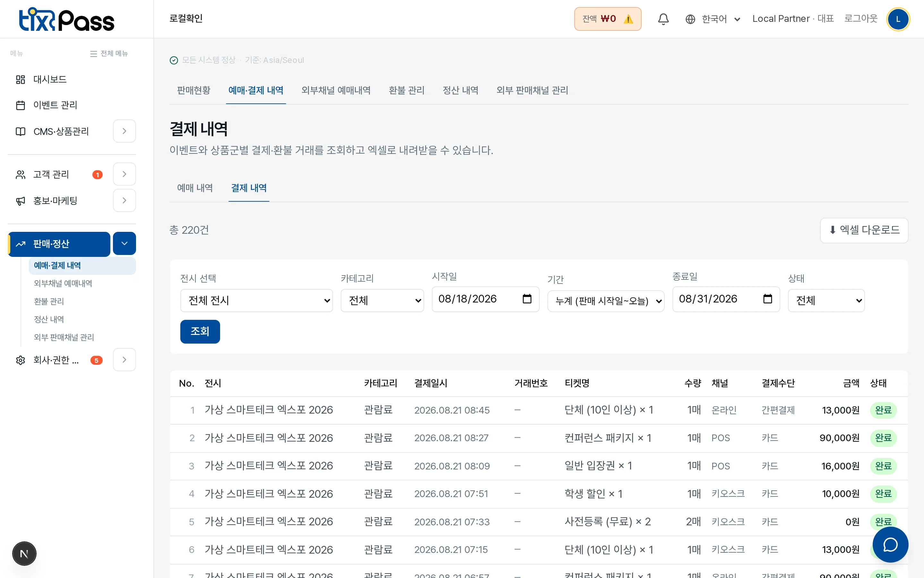Viewport: 924px width, 578px height.
Task: Click the 엑셀 다운로드 button
Action: [864, 230]
